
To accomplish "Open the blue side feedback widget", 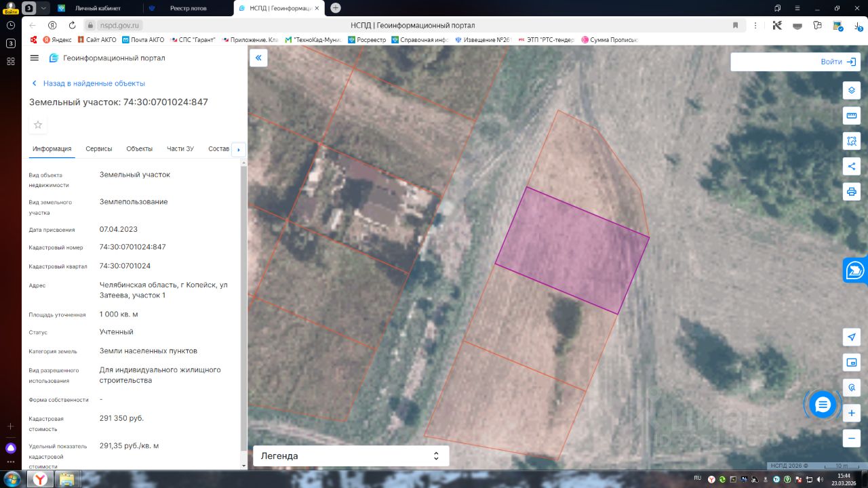I will pos(855,270).
